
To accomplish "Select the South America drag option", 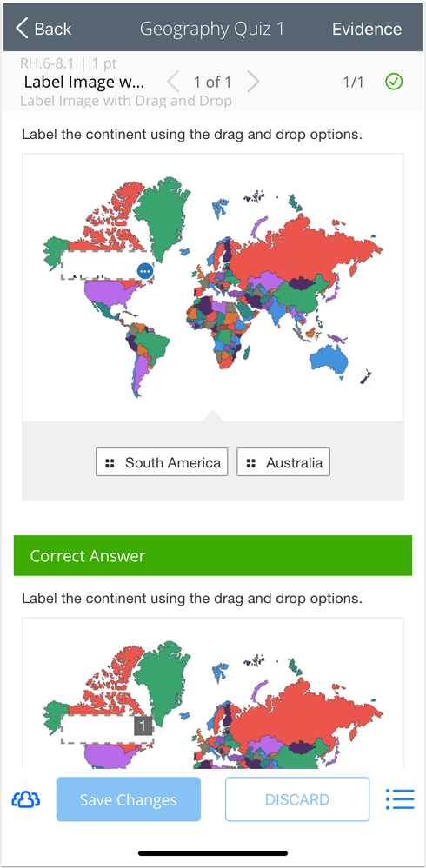I will click(x=162, y=462).
